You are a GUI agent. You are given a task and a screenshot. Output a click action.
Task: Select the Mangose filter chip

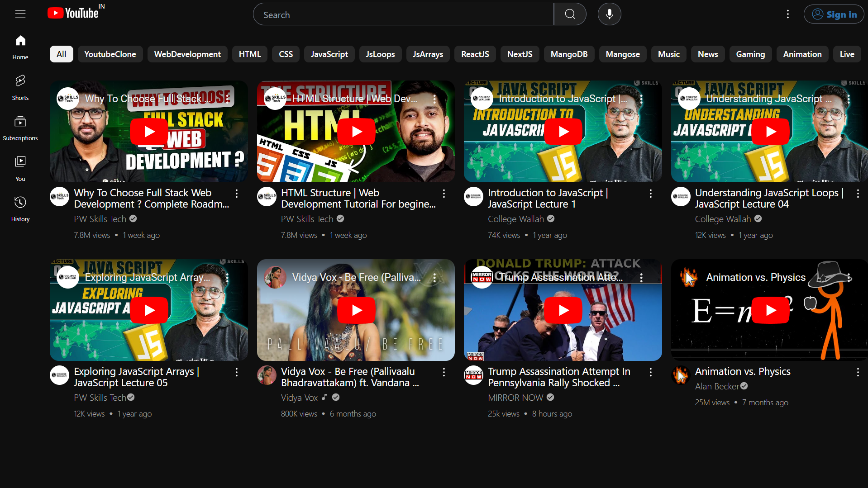(623, 54)
